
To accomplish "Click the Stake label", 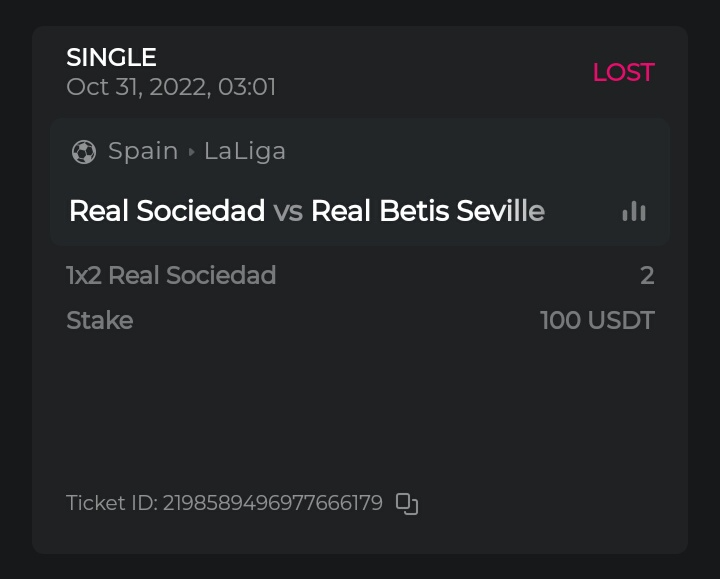I will click(x=99, y=320).
